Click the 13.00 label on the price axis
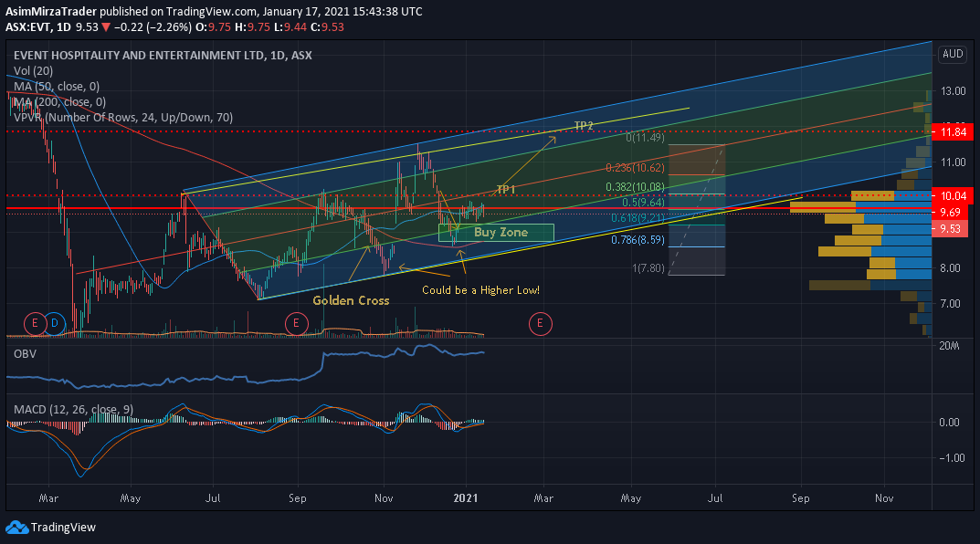Screen dimensions: 980x544 click(954, 91)
